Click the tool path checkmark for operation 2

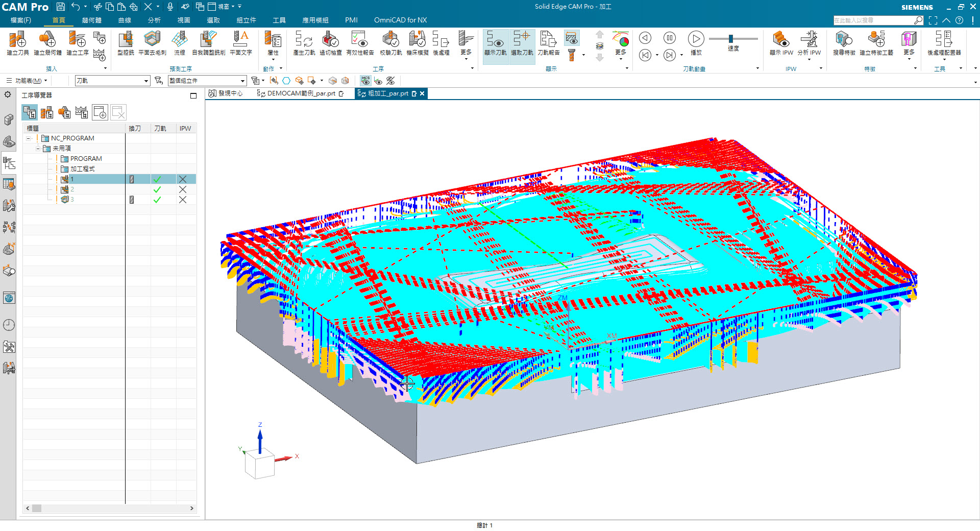157,189
